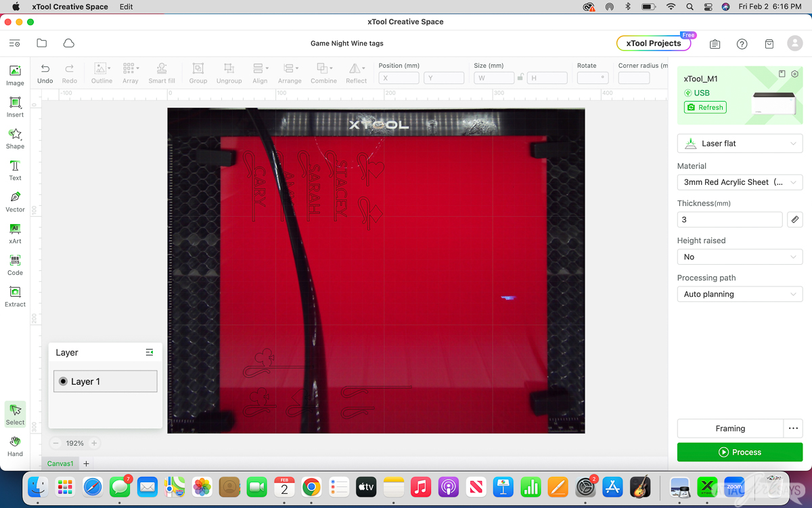
Task: Click the Process button
Action: point(740,452)
